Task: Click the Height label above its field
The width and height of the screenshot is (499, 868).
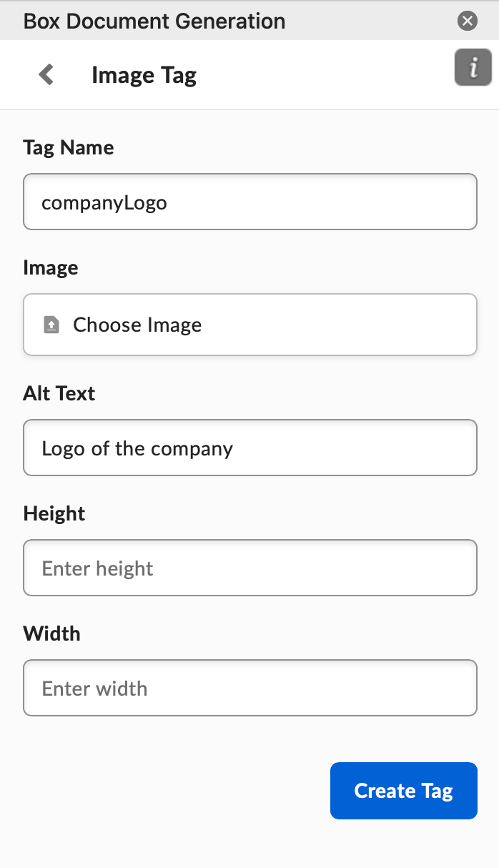Action: pos(54,513)
